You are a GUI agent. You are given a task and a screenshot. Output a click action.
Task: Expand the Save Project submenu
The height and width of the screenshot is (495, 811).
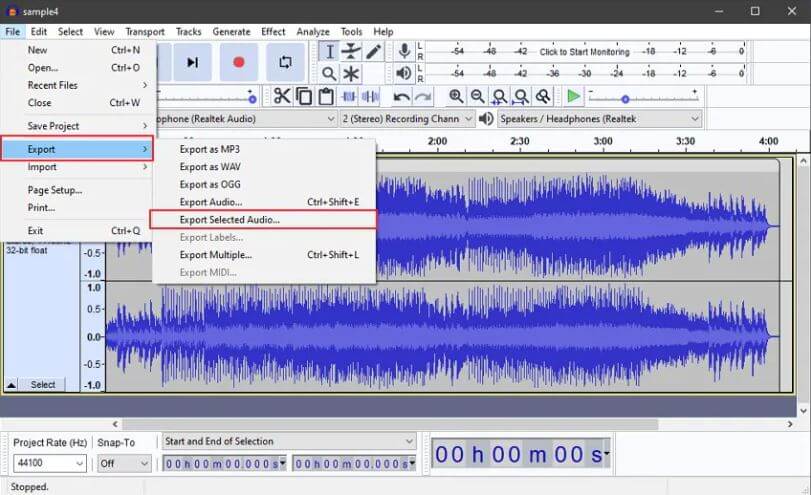[78, 126]
